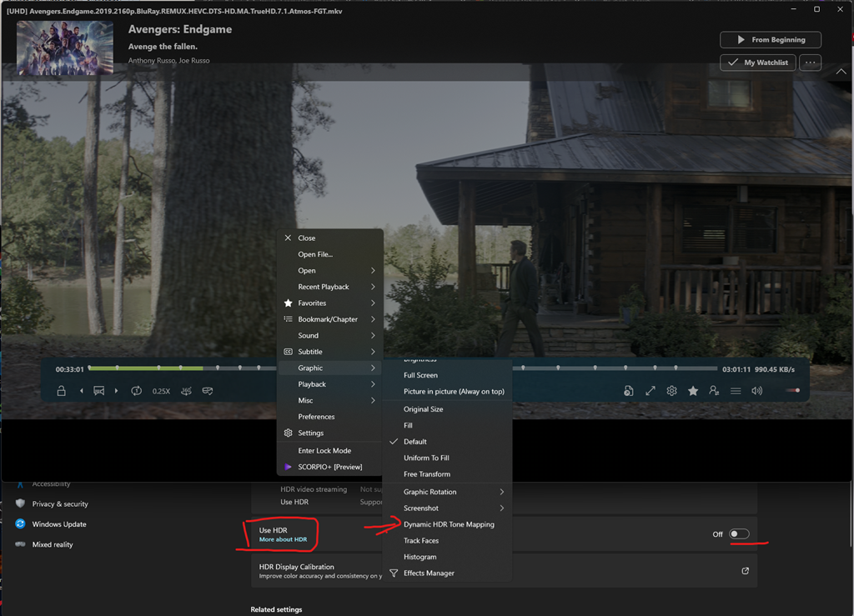Viewport: 854px width, 616px height.
Task: Open the playlist list icon
Action: [736, 391]
